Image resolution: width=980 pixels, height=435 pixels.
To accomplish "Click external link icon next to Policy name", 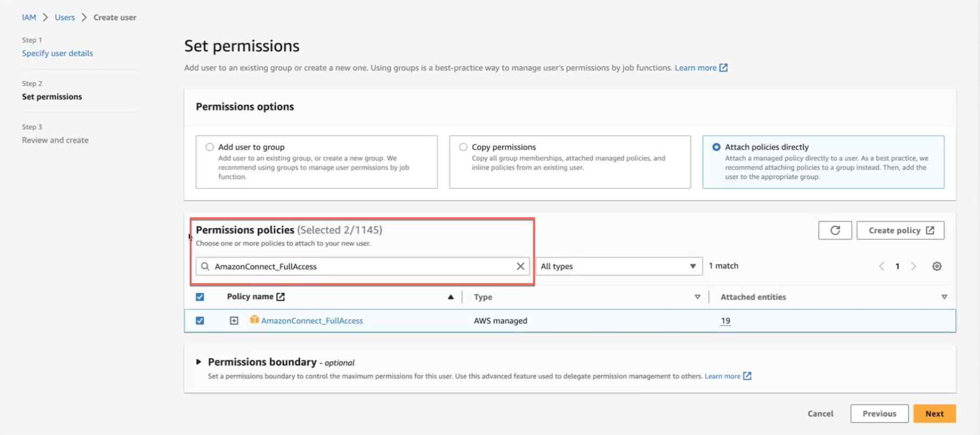I will pyautogui.click(x=280, y=297).
